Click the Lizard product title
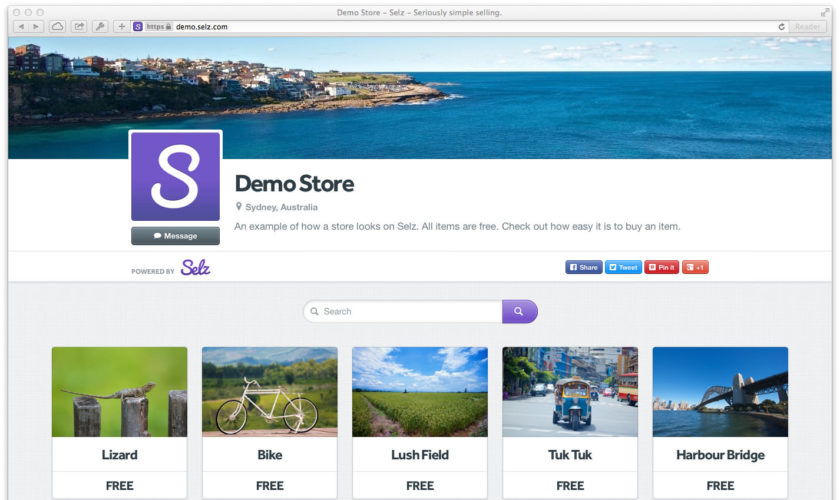This screenshot has width=840, height=500. pyautogui.click(x=119, y=455)
